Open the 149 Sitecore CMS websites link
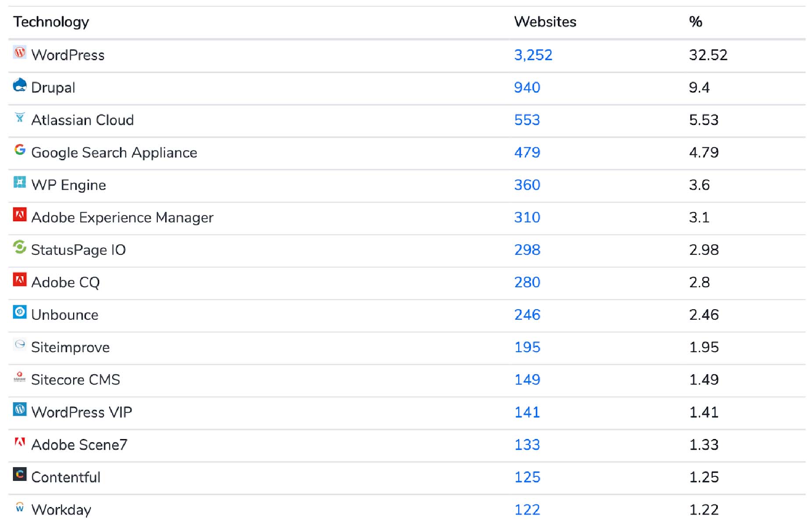The width and height of the screenshot is (812, 525). point(527,380)
